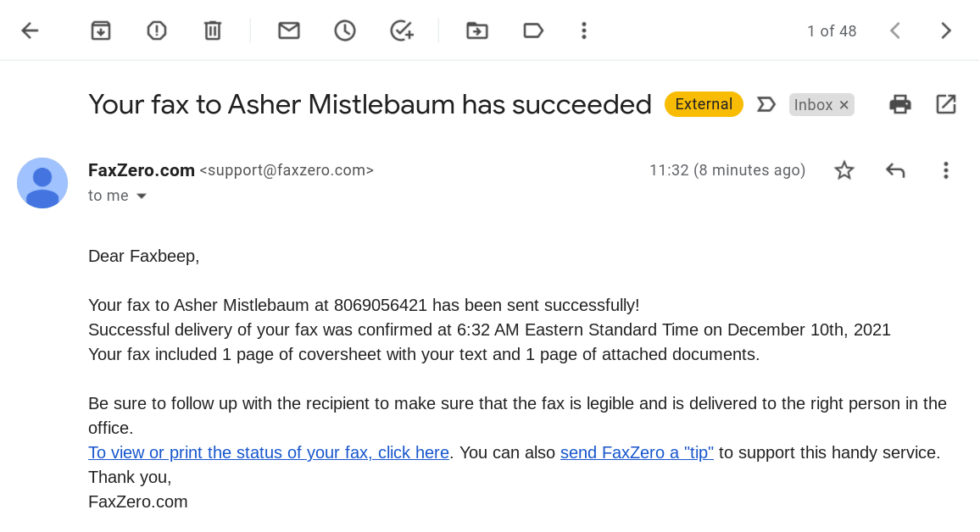Add this email to Tasks

400,30
